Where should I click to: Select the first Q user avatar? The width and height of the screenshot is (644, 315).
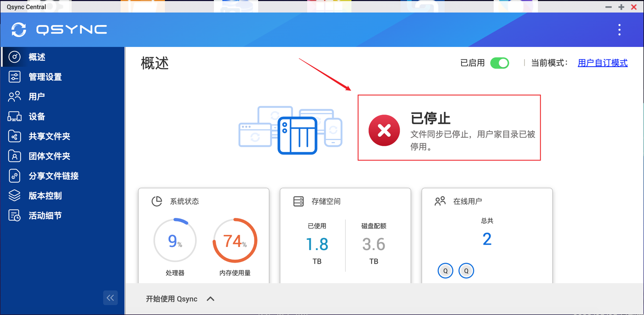[x=445, y=271]
